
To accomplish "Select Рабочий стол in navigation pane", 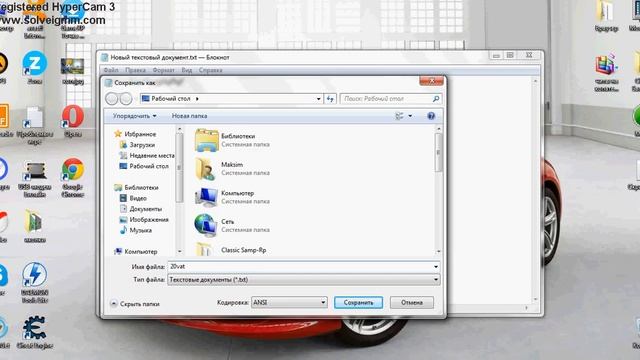I will pos(144,166).
